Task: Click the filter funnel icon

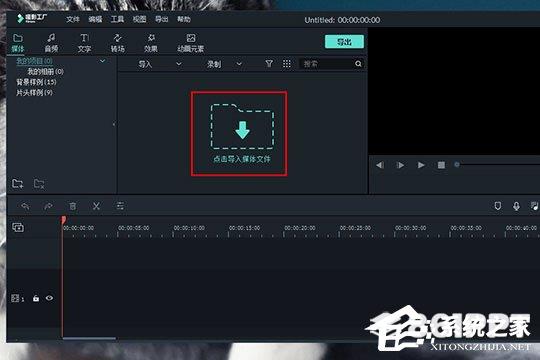Action: coord(269,64)
